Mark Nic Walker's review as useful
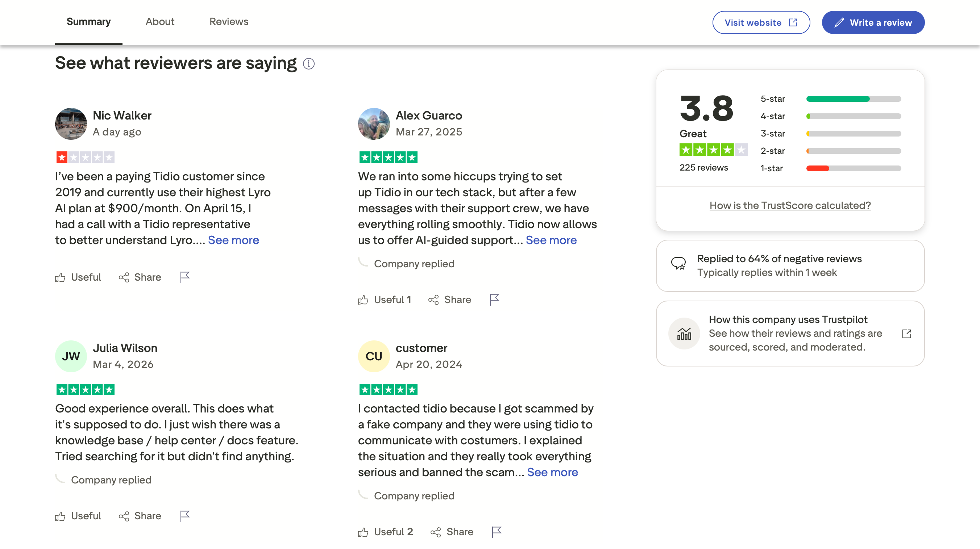Viewport: 980px width, 549px height. coord(78,277)
